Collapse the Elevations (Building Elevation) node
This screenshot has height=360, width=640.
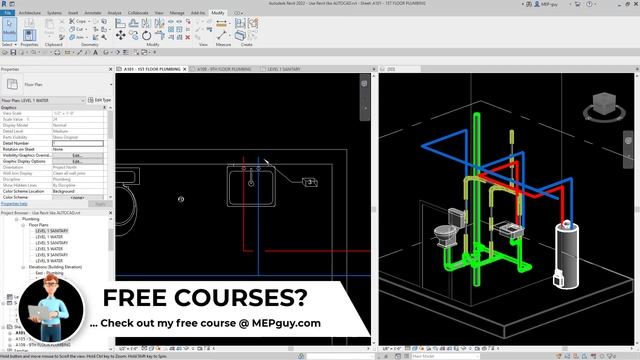click(x=23, y=267)
